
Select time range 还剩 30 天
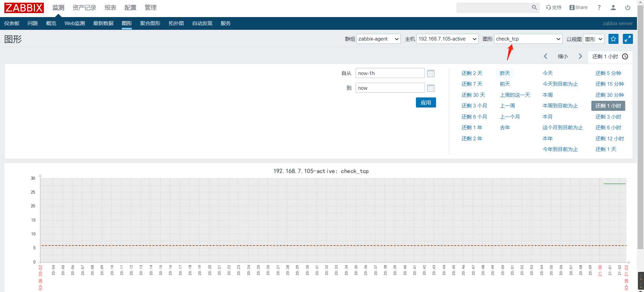tap(473, 95)
